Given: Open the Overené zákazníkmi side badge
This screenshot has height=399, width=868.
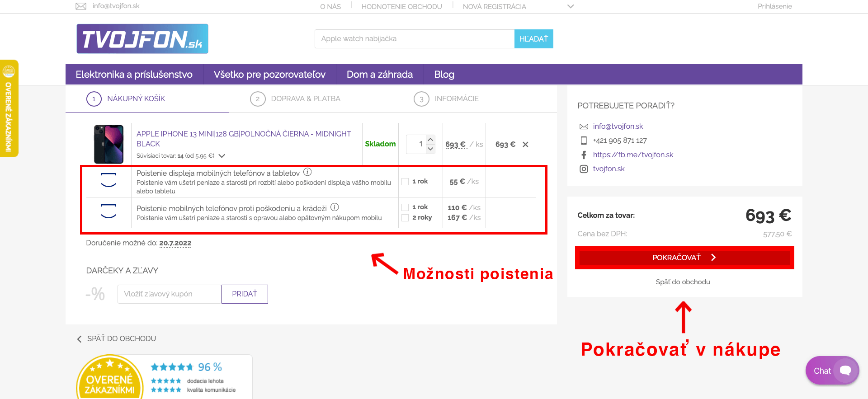Looking at the screenshot, I should coord(9,108).
